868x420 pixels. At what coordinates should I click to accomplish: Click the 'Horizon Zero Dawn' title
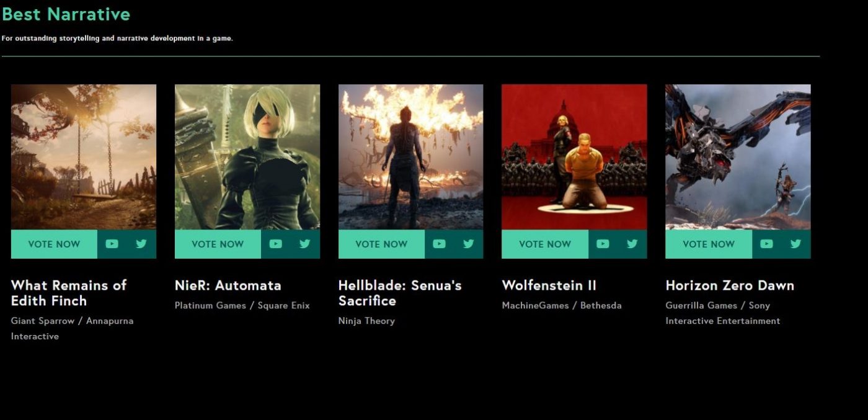click(730, 285)
